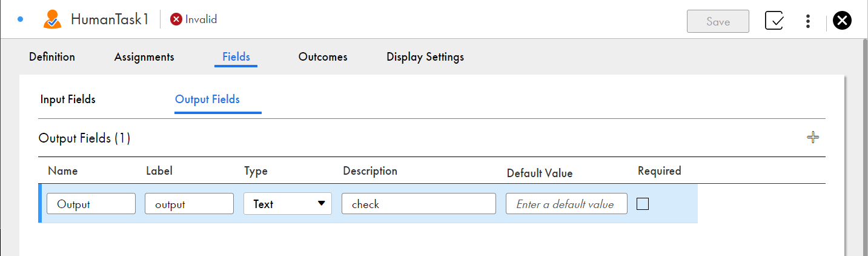Click the plus icon to add output field

[x=813, y=138]
